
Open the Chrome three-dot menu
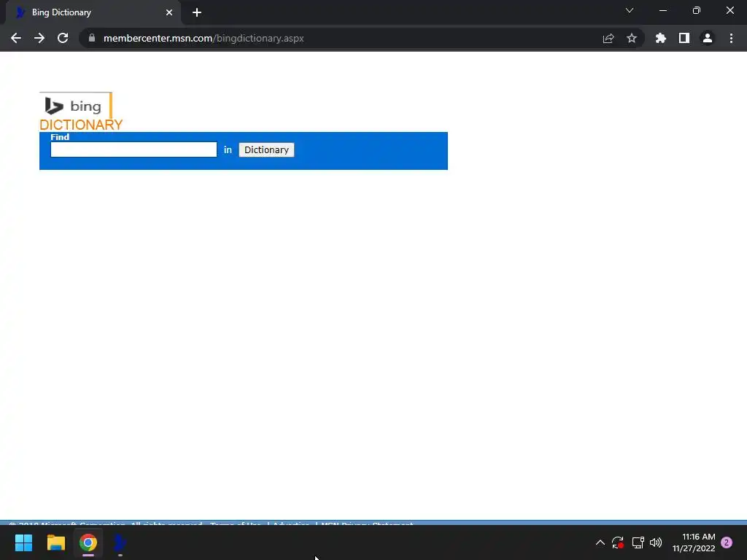coord(731,38)
